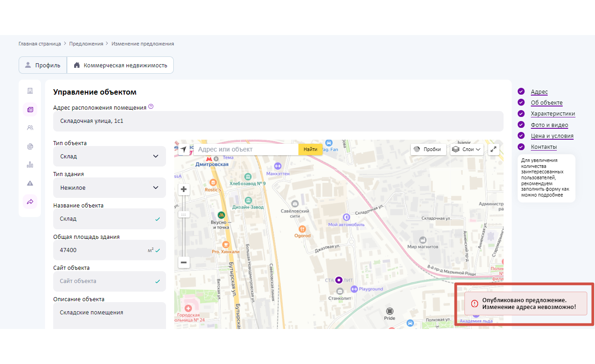Click the Мой автомобиль map marker
595x364 pixels.
tap(347, 217)
